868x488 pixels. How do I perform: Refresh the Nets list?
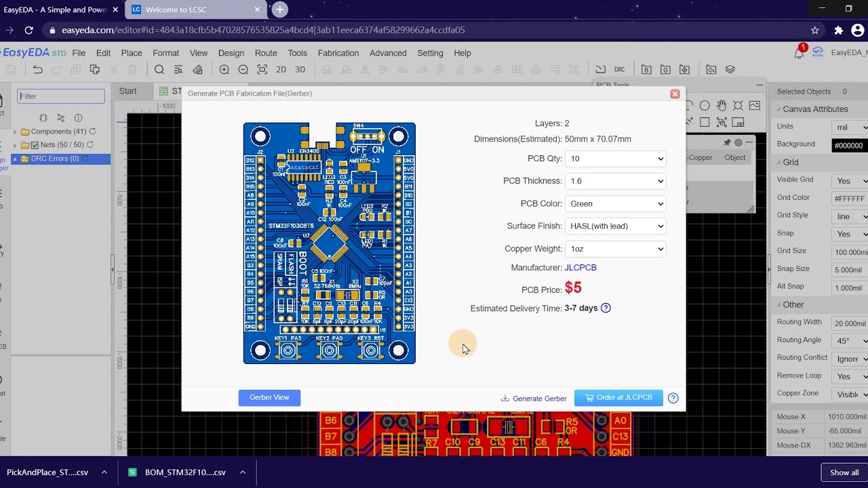coord(90,145)
